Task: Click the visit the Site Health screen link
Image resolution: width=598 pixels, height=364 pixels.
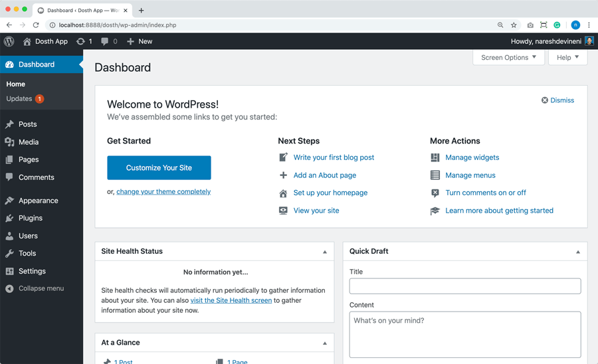Action: 231,300
